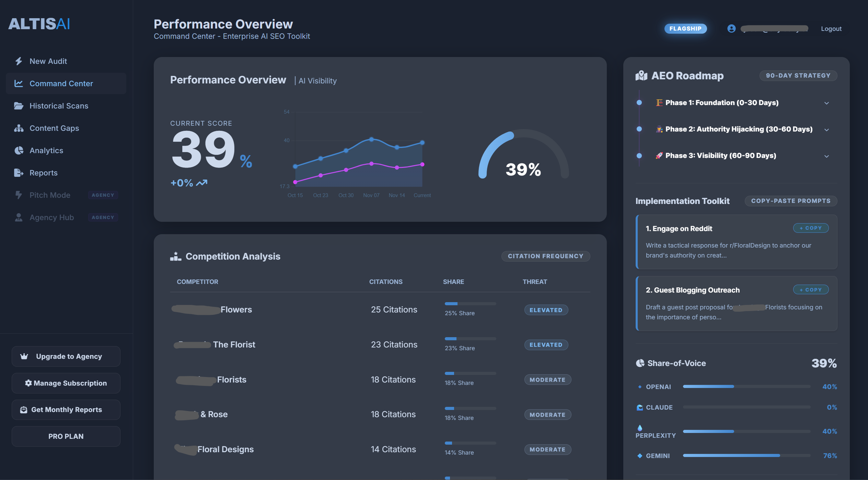Click the OpenAI diamond icon
Viewport: 868px width, 480px height.
[640, 387]
